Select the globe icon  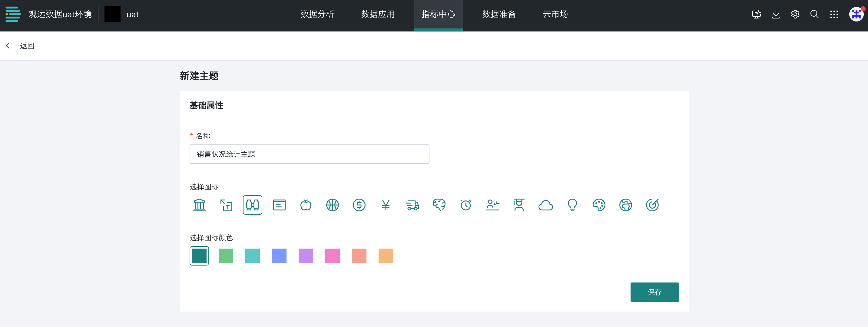coord(625,205)
